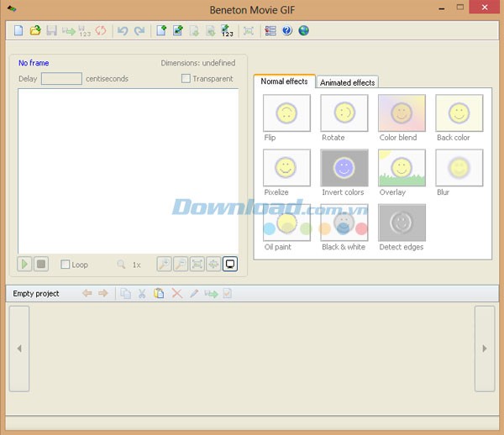Toggle the Loop checkbox
The width and height of the screenshot is (504, 435).
66,265
